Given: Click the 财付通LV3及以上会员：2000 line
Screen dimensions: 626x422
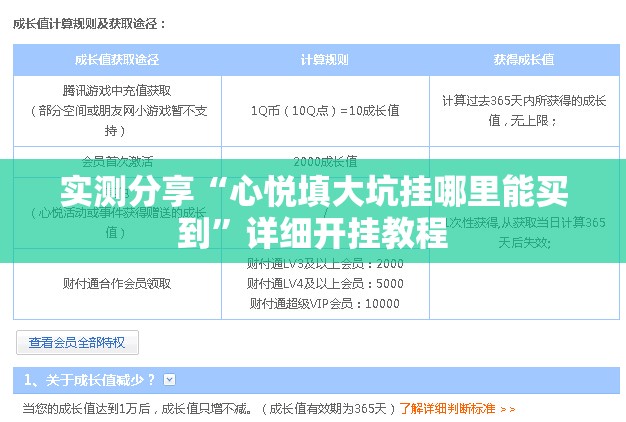Looking at the screenshot, I should (325, 264).
